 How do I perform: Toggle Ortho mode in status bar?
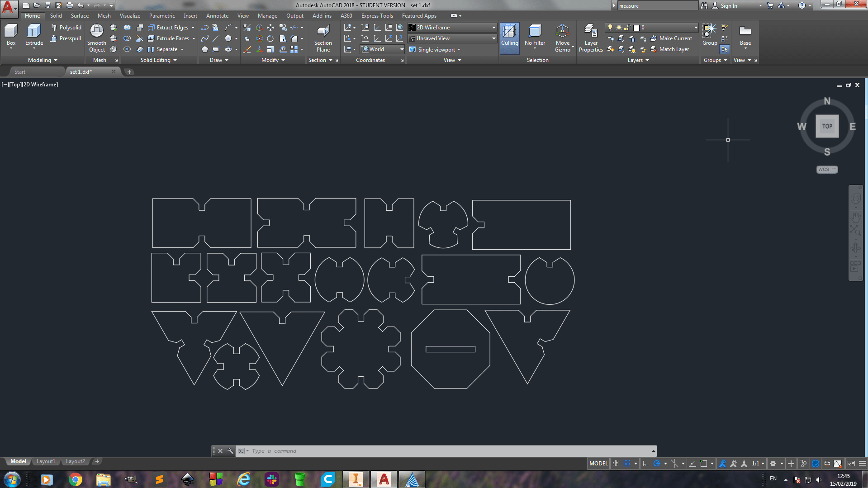tap(645, 464)
